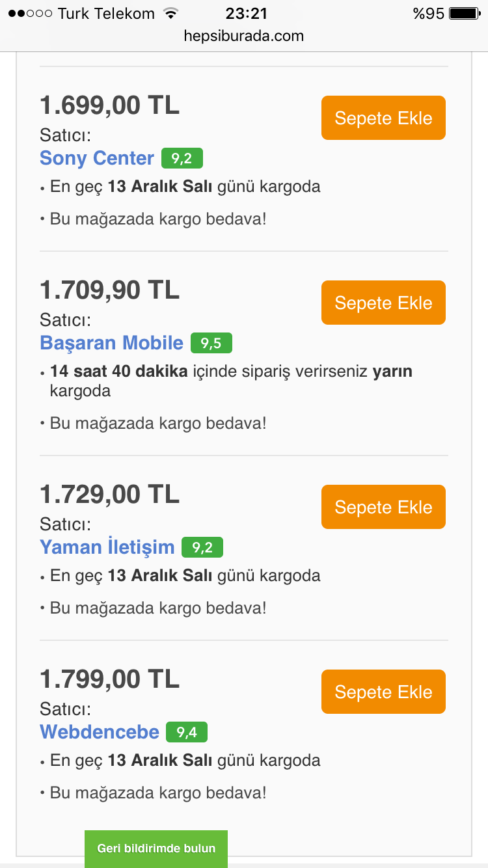Viewport: 488px width, 868px height.
Task: Click the 1.799,00 TL price
Action: point(109,679)
